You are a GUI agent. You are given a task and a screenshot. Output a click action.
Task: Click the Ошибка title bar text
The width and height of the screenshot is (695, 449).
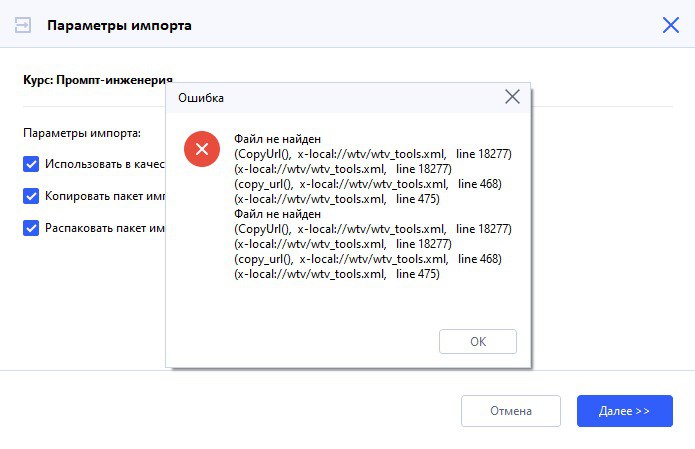coord(200,98)
